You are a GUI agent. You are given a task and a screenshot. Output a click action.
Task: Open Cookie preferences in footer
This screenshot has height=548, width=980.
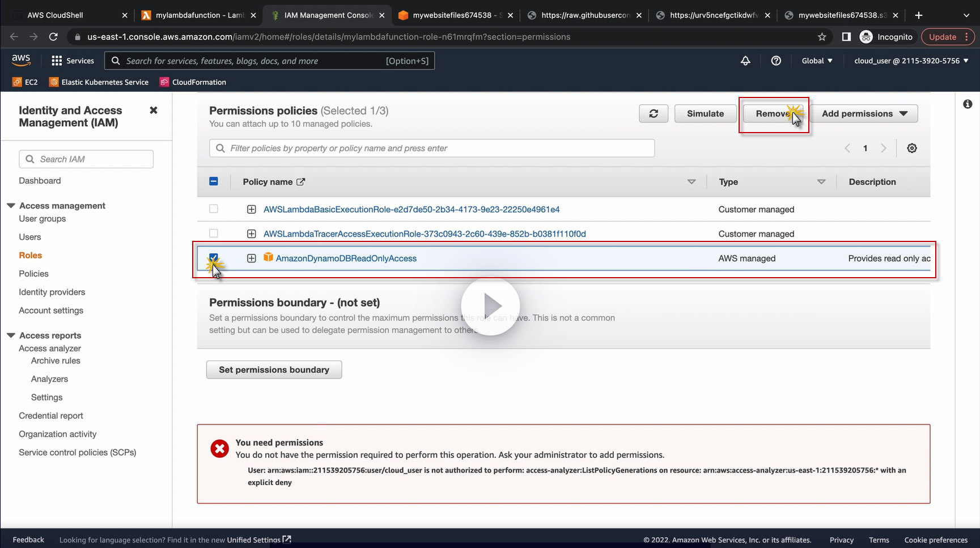click(936, 539)
